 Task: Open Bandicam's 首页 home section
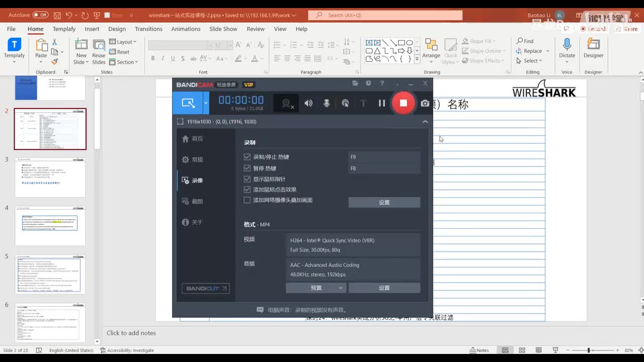[193, 139]
